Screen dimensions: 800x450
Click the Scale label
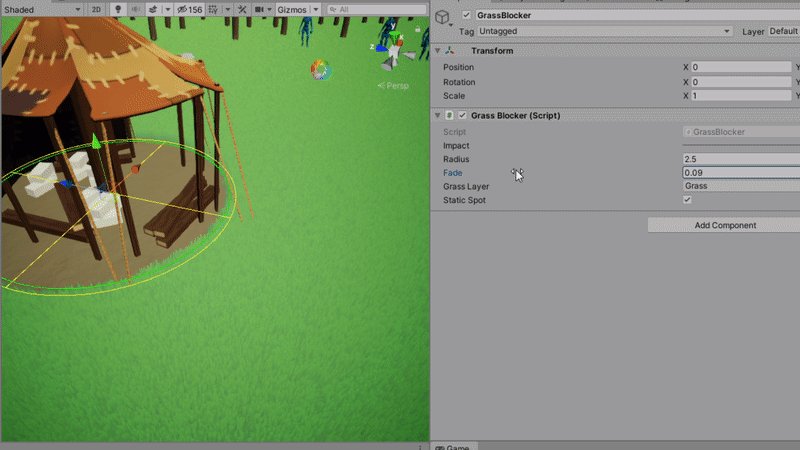(x=454, y=96)
